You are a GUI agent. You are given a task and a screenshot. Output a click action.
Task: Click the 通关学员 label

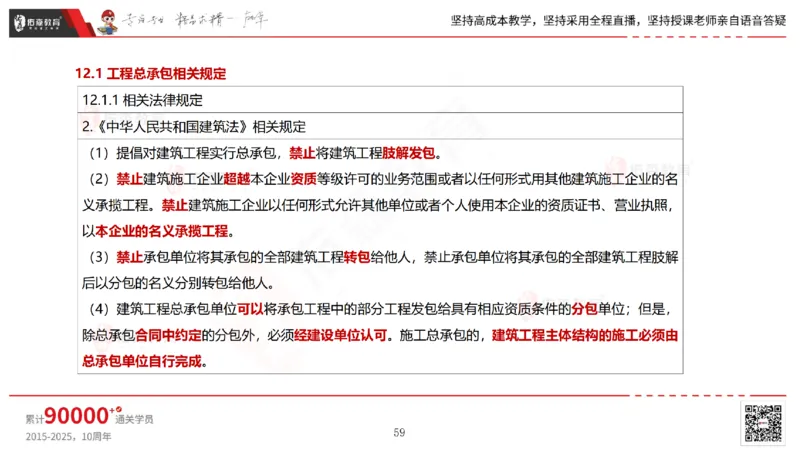[134, 419]
